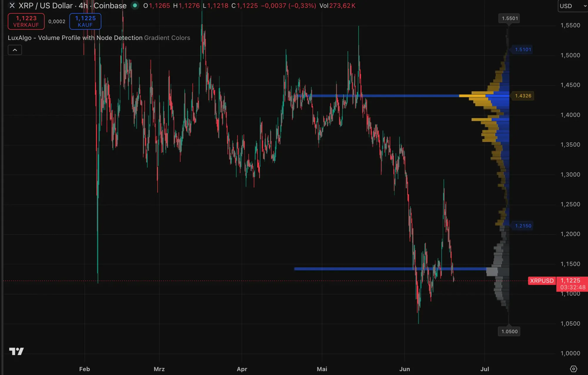Click the Jun date axis label
Viewport: 588px width, 375px height.
coord(405,369)
